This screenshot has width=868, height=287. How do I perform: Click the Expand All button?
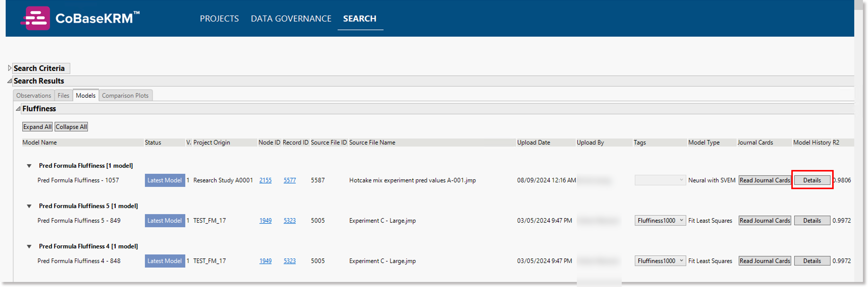pos(37,127)
